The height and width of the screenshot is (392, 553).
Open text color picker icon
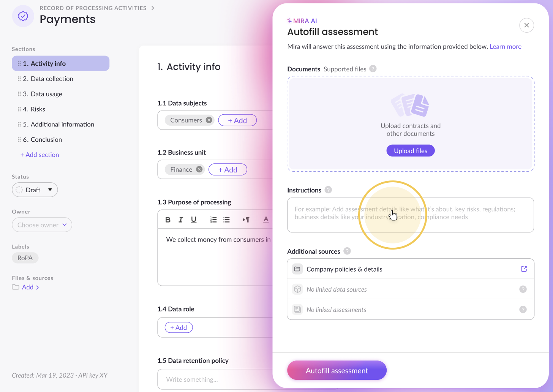coord(266,220)
